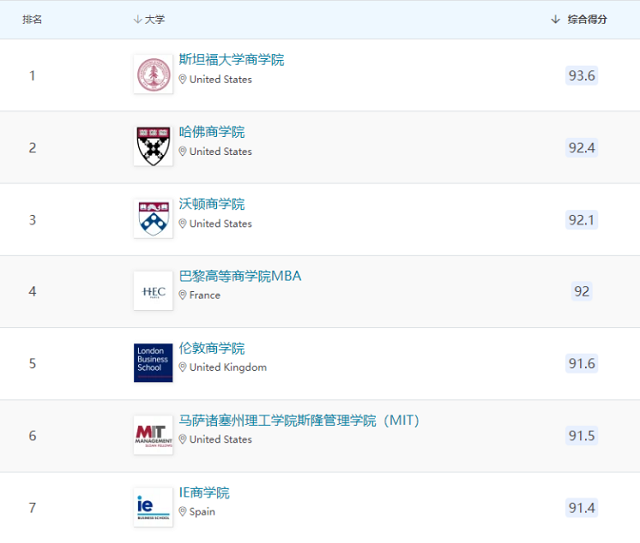The width and height of the screenshot is (640, 543).
Task: Click the MIT Management logo
Action: pos(153,435)
